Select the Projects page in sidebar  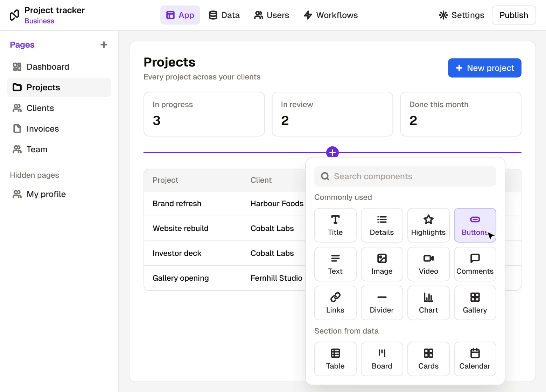point(59,87)
